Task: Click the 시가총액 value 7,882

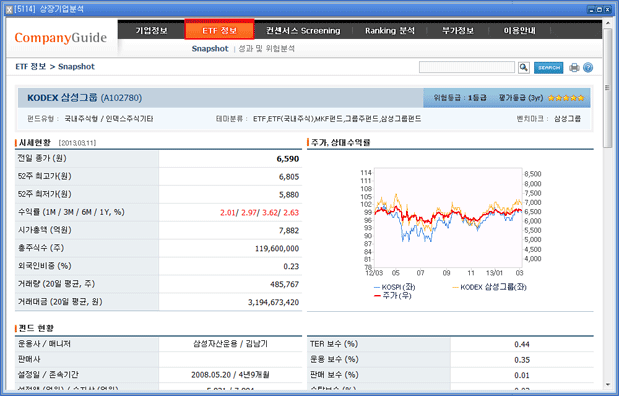Action: coord(289,231)
